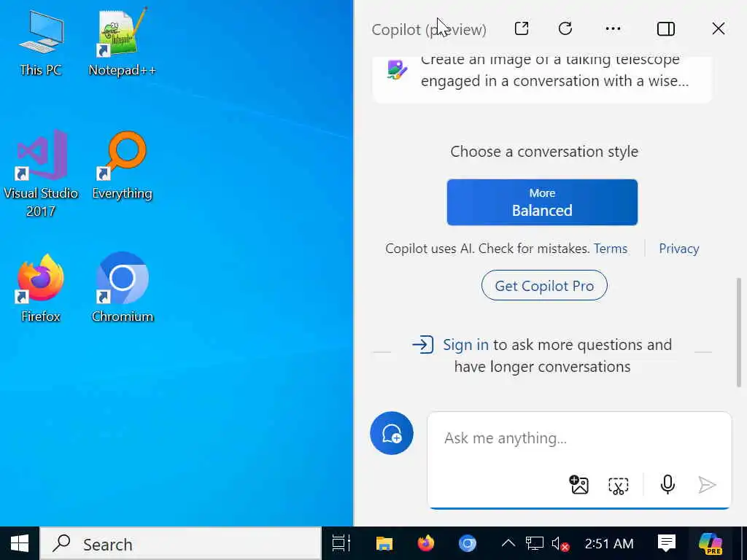Select Notepad++ desktop shortcut
747x560 pixels.
(x=122, y=42)
